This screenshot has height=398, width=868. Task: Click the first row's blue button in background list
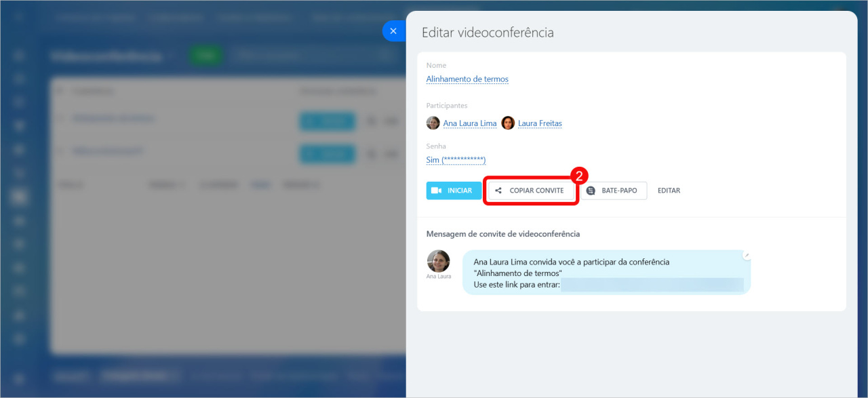[327, 121]
